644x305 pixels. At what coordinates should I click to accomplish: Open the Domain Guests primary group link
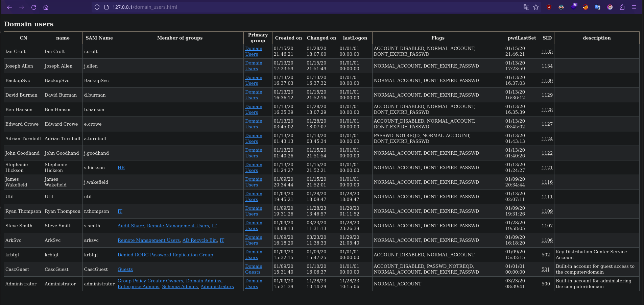coord(253,269)
